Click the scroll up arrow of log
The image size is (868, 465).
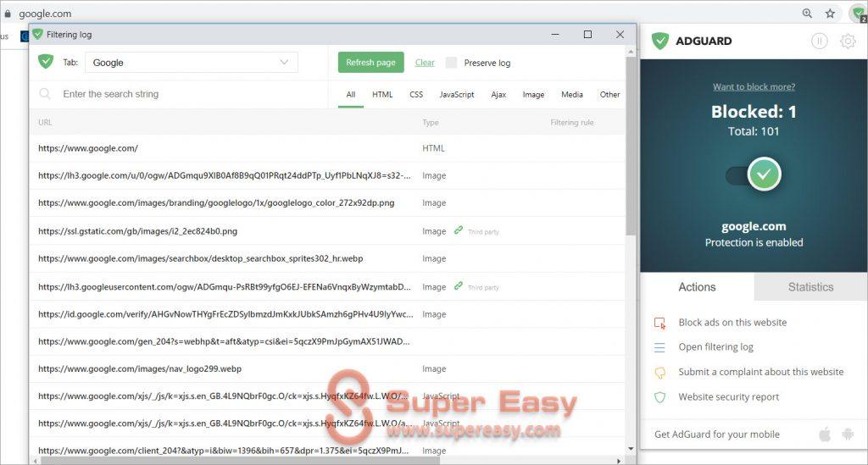(631, 52)
